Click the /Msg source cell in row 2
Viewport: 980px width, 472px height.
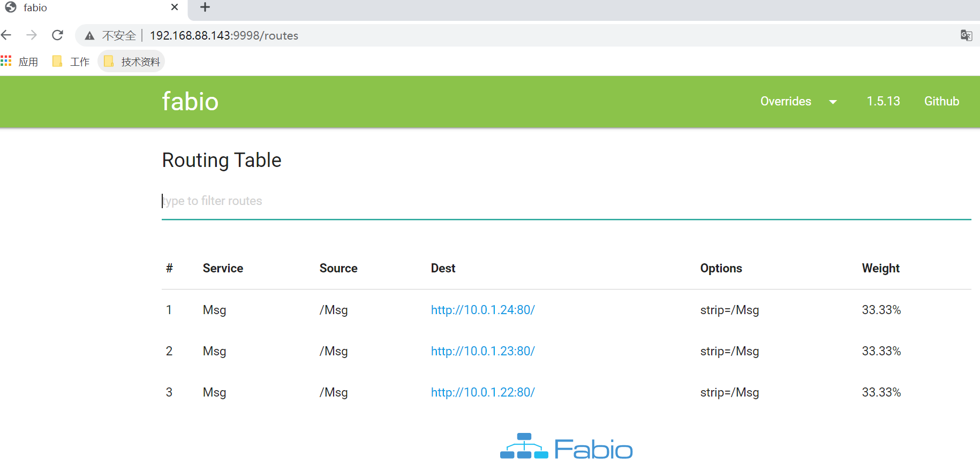pos(334,352)
